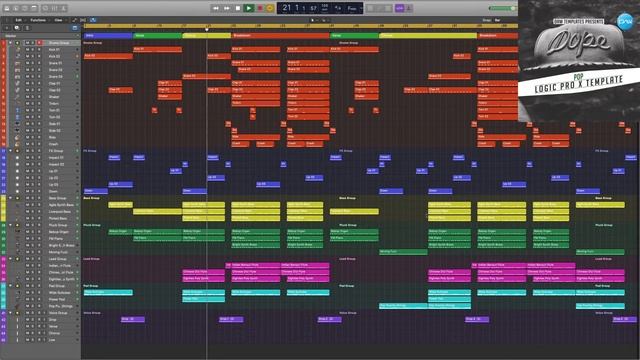Click the playhead in the ruler

click(207, 29)
